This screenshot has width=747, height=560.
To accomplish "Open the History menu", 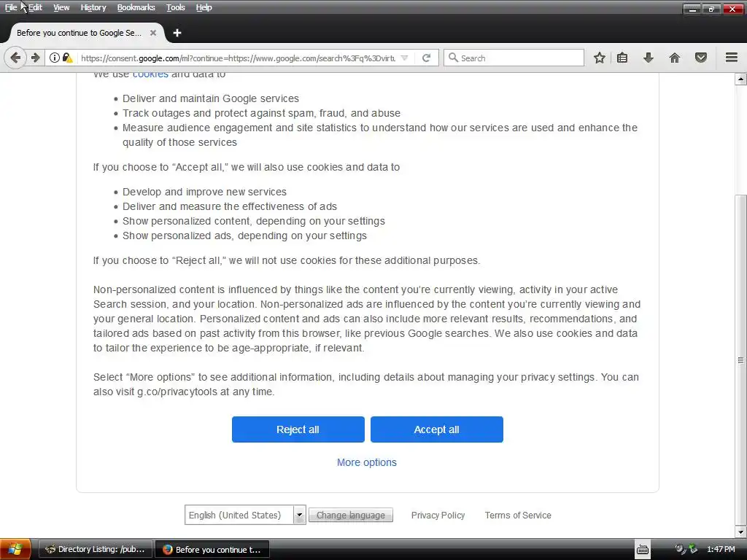I will (93, 7).
